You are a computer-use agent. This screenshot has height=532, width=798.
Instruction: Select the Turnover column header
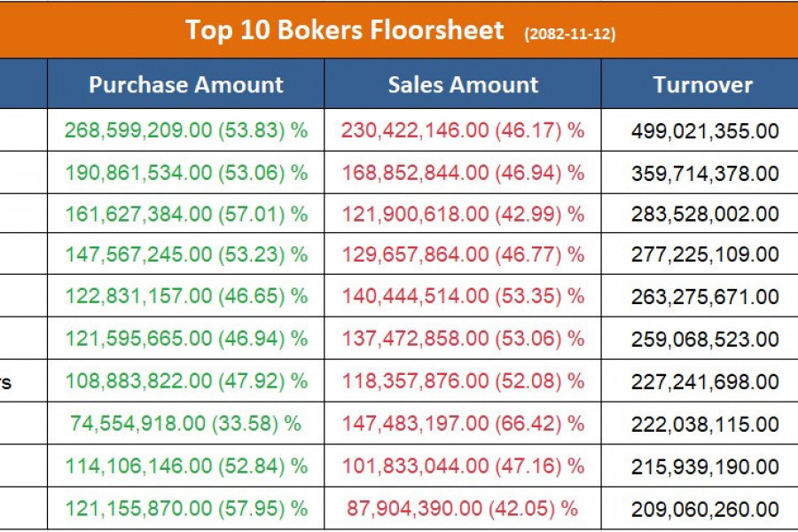click(703, 85)
